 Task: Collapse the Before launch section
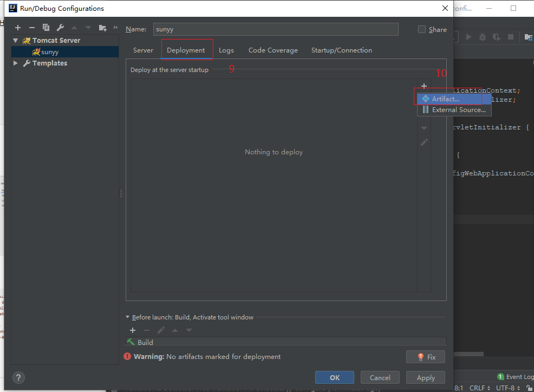click(128, 317)
